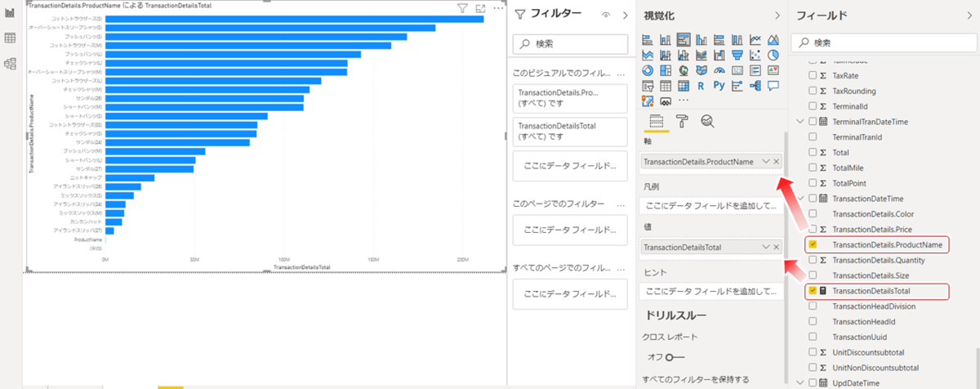Screen dimensions: 980x389
Task: Check the TaxRate field
Action: [813, 75]
